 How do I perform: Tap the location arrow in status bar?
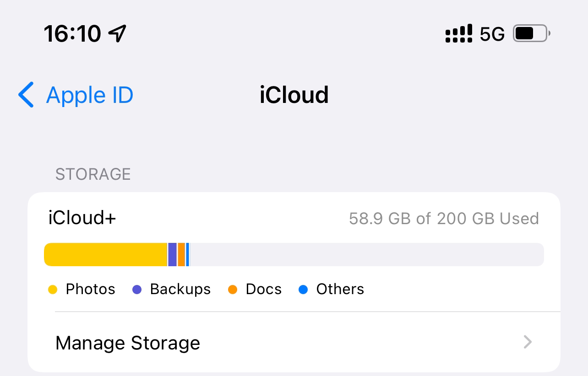117,33
